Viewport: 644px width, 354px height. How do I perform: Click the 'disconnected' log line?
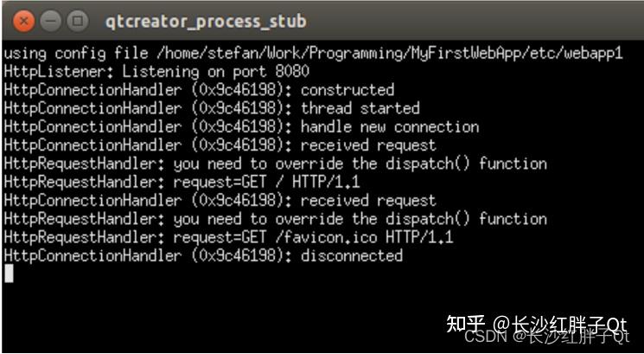[203, 256]
